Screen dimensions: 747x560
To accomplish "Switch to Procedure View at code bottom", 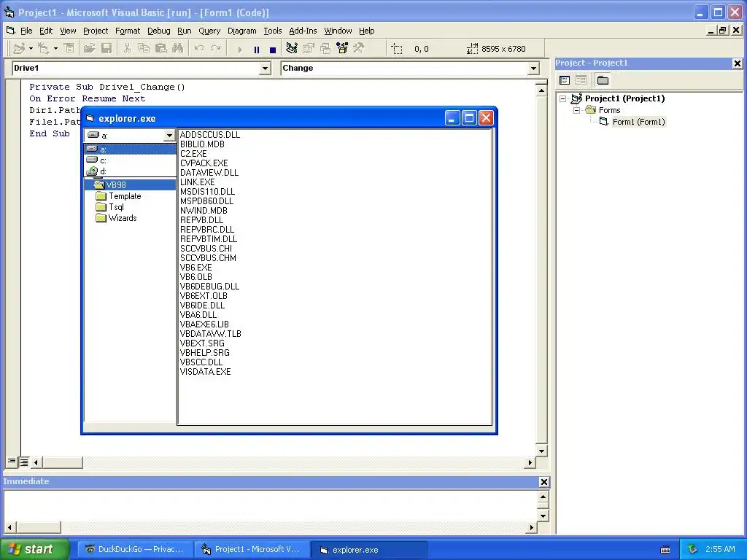I will [12, 462].
